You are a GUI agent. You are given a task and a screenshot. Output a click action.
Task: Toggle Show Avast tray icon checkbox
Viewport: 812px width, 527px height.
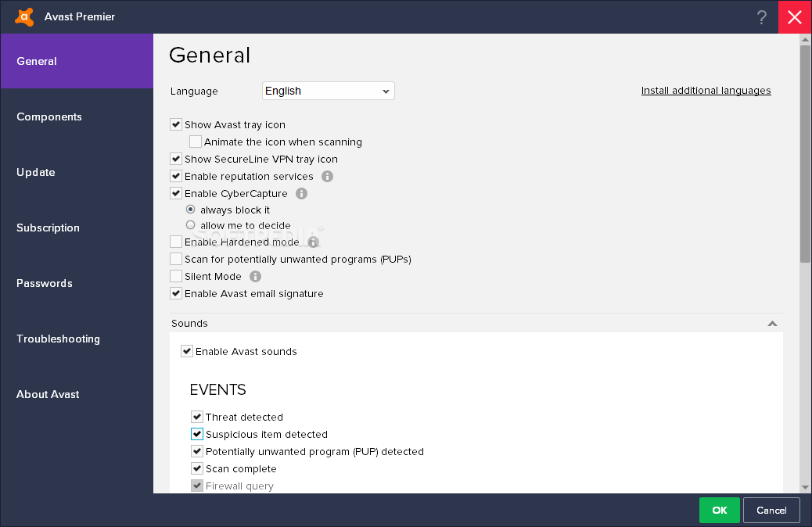176,125
